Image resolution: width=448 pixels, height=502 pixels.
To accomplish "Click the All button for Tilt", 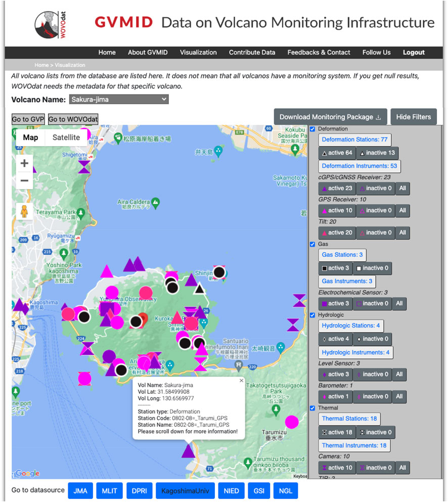I will tap(402, 233).
